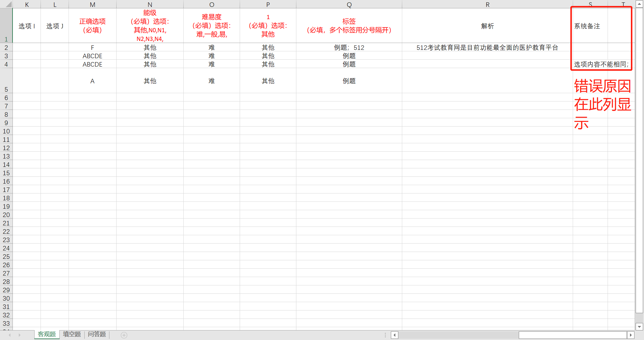Click the add new sheet plus icon
The width and height of the screenshot is (644, 340).
coord(124,335)
